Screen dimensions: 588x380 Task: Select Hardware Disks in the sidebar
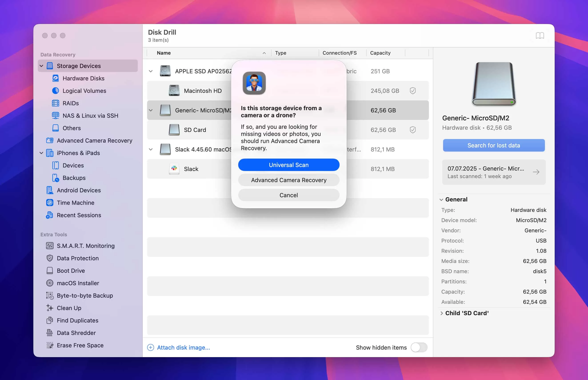[83, 78]
